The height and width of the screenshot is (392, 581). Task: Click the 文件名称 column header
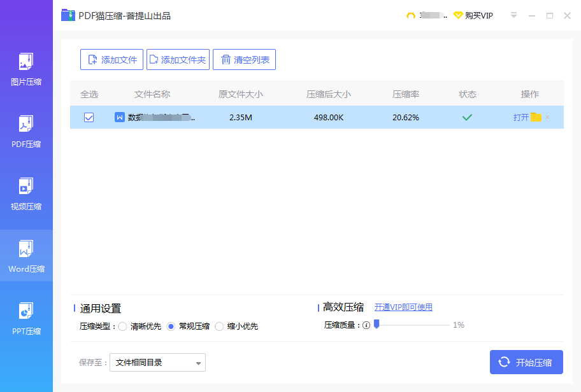[152, 94]
